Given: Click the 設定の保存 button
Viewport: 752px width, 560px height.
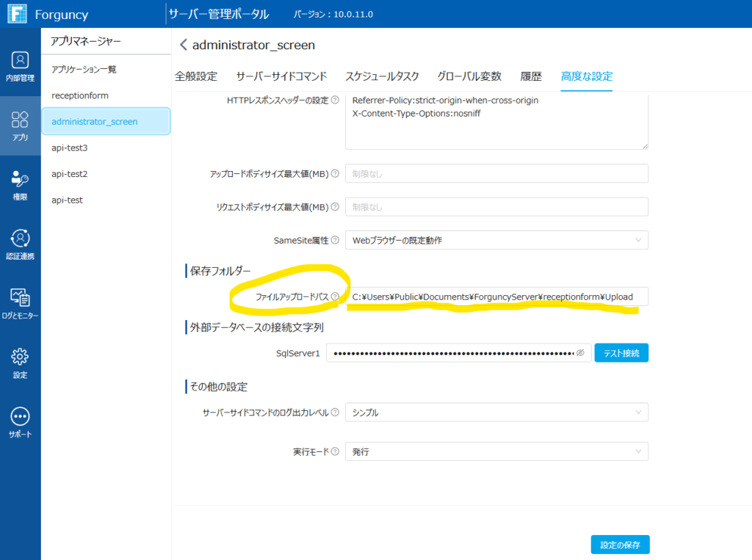Looking at the screenshot, I should tap(620, 545).
